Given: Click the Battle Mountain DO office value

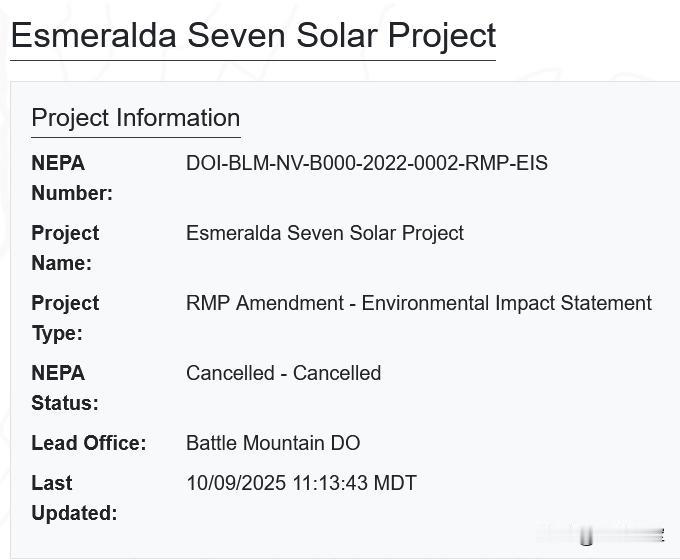Looking at the screenshot, I should click(x=272, y=443).
